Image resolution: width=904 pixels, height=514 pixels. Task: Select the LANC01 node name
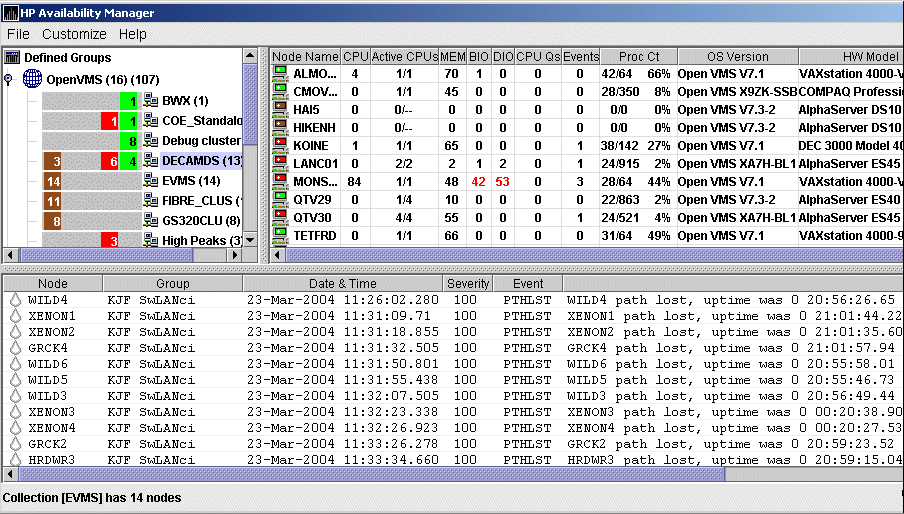[315, 164]
